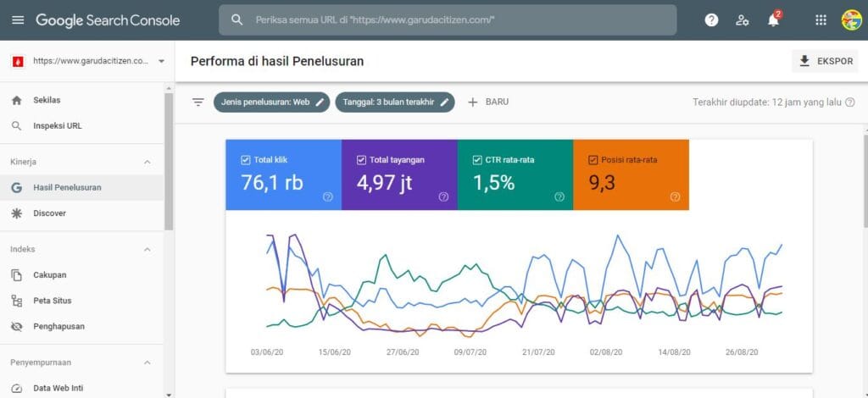This screenshot has height=398, width=868.
Task: Click the Performa di hasil Penelusuran heading
Action: point(277,61)
